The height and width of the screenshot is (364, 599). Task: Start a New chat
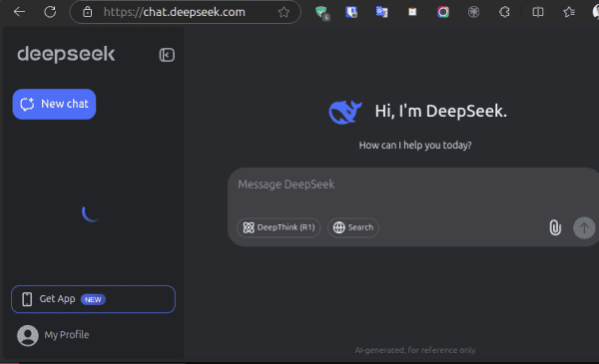[x=54, y=104]
